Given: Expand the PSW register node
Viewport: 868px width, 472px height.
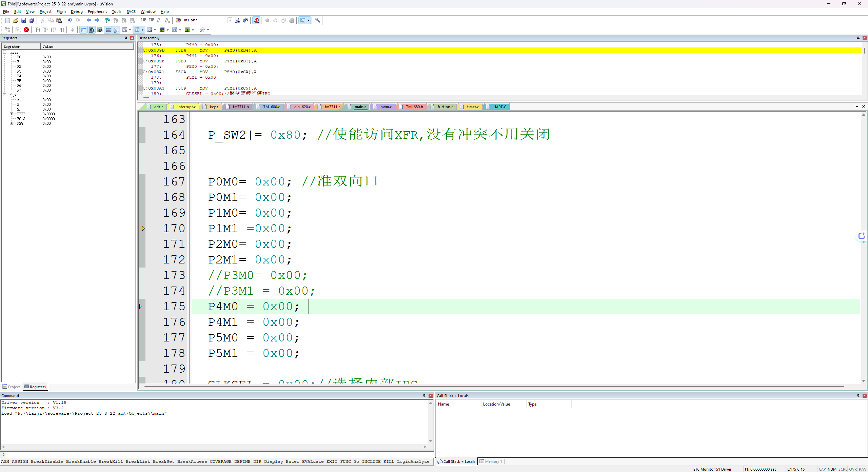Looking at the screenshot, I should click(11, 123).
